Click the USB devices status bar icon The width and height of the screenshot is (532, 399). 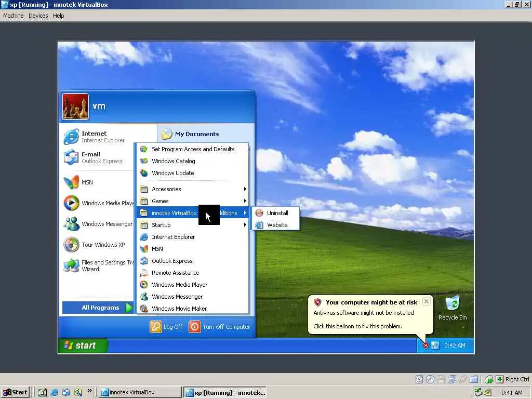click(463, 379)
